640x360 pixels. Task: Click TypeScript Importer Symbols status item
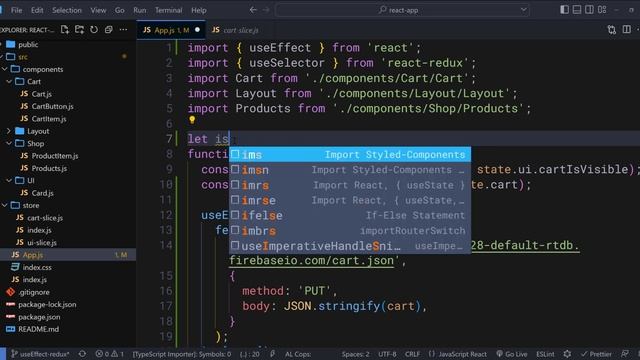tap(182, 354)
